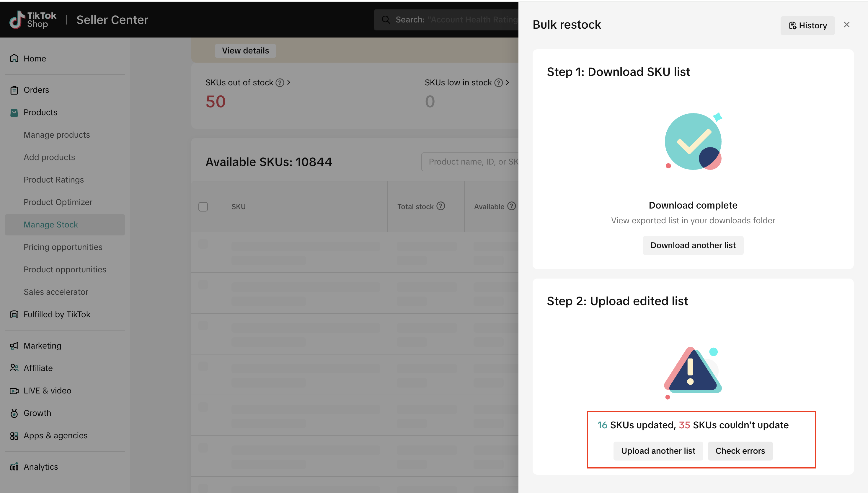
Task: Click the TikTok Shop logo
Action: (x=33, y=19)
